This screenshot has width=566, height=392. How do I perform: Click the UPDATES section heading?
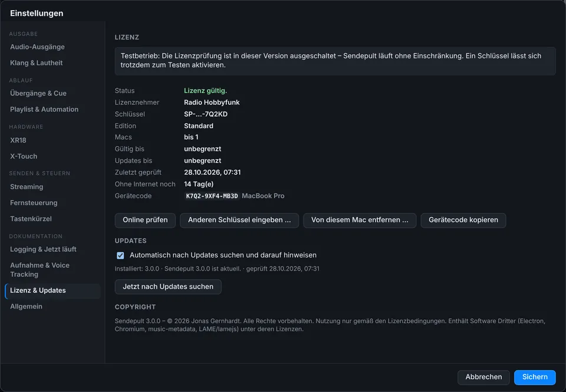click(131, 241)
